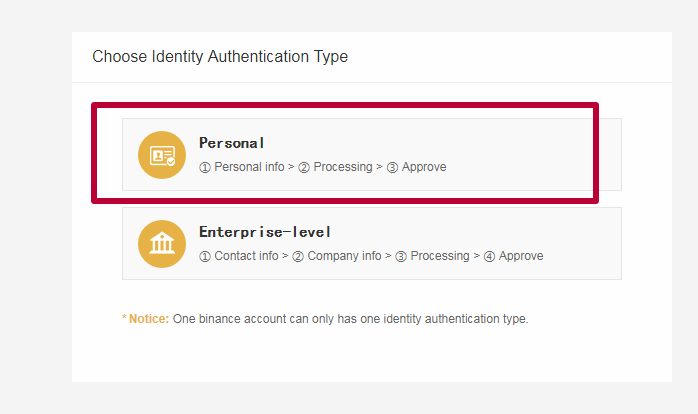The height and width of the screenshot is (414, 698).
Task: Click the Company info step label
Action: (x=344, y=256)
